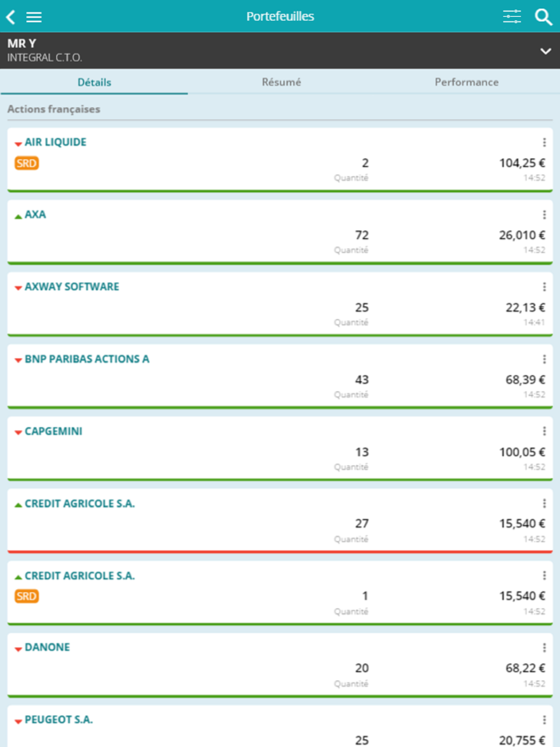
Task: Open the PEUGEOT S.A. stock link
Action: [59, 720]
